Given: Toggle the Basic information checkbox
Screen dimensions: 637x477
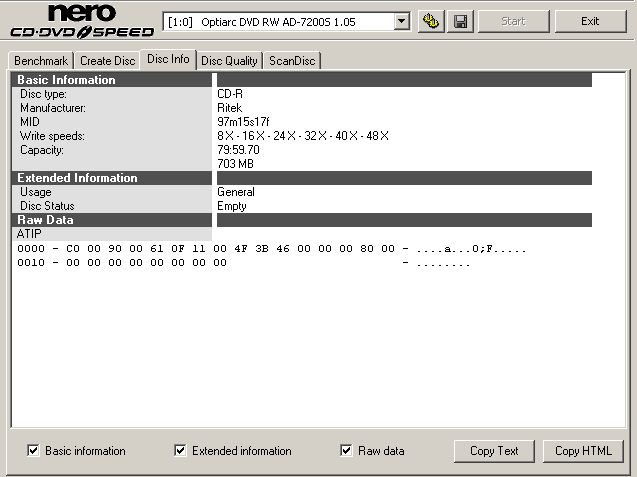Looking at the screenshot, I should point(34,451).
